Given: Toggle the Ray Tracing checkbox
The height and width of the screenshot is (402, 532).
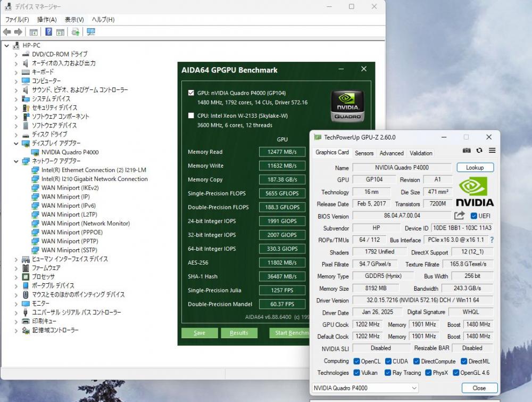Looking at the screenshot, I should tap(387, 373).
